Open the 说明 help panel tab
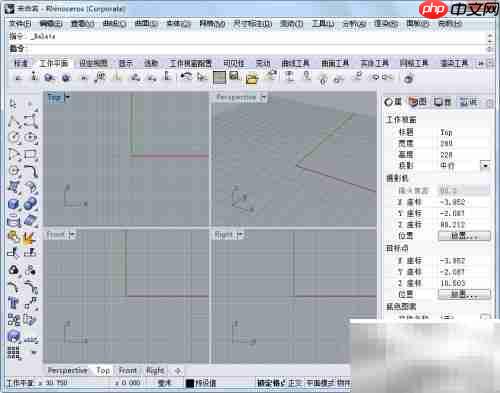Screen dimensions: 500x393 (468, 102)
